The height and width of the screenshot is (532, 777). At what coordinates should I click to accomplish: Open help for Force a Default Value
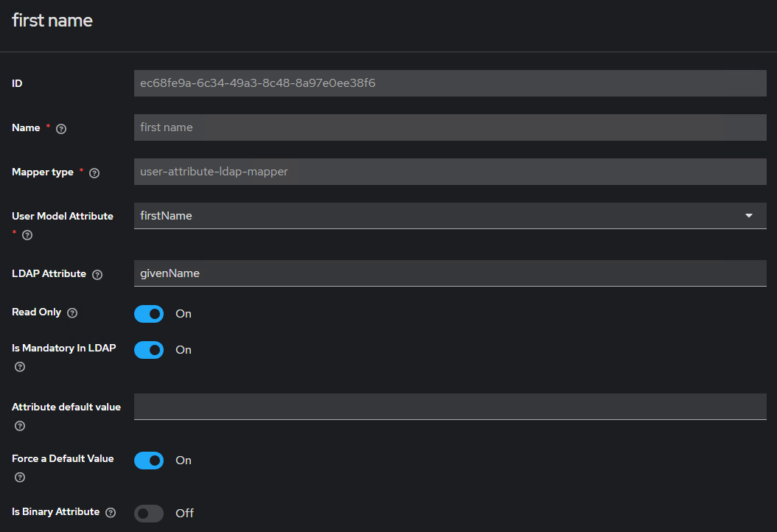20,477
